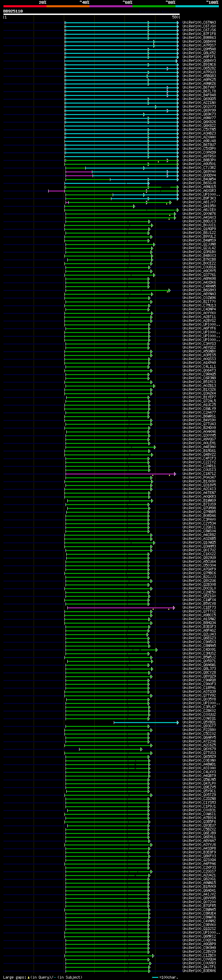Select the UniRef100_Q02073 label

coord(199,106)
